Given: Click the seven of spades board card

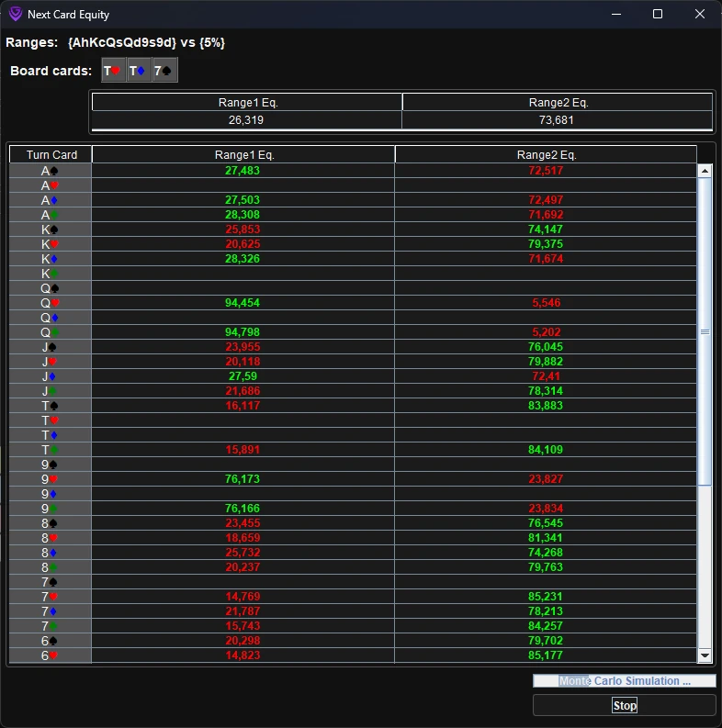Looking at the screenshot, I should click(x=164, y=71).
